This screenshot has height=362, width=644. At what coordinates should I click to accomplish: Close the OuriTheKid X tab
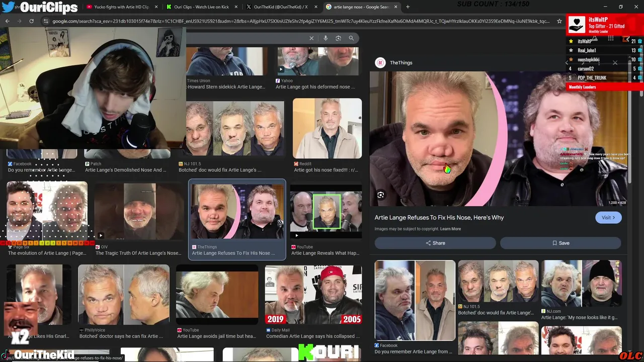point(316,7)
